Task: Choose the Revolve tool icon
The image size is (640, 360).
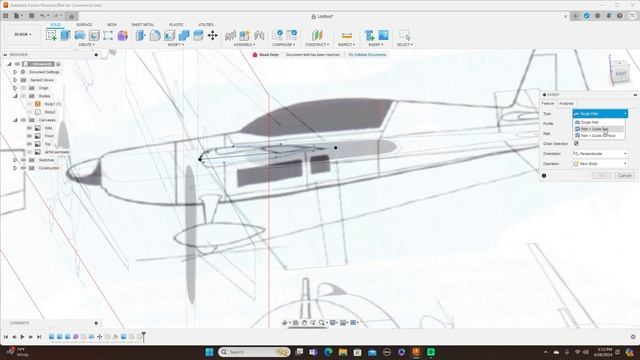Action: pos(80,36)
